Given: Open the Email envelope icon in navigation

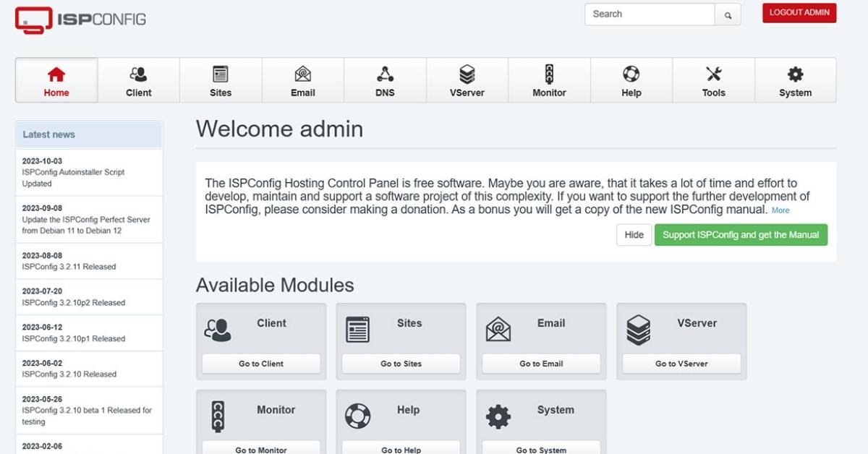Looking at the screenshot, I should pyautogui.click(x=303, y=74).
